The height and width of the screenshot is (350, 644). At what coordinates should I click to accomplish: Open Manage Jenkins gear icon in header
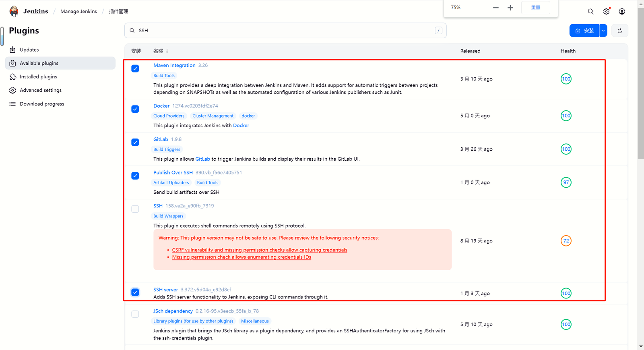(x=606, y=11)
